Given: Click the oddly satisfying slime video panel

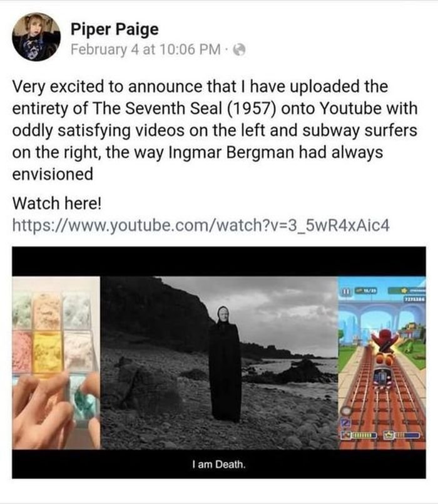Looking at the screenshot, I should tap(56, 363).
